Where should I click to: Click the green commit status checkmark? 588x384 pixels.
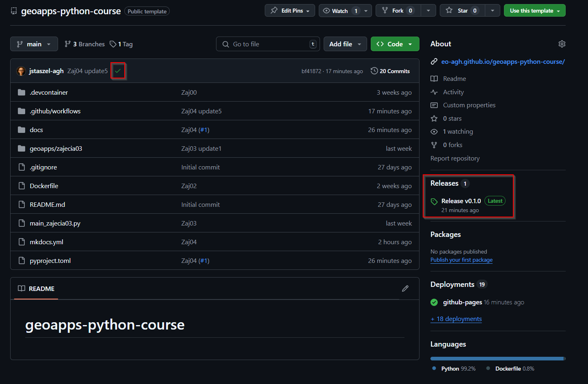[x=118, y=71]
